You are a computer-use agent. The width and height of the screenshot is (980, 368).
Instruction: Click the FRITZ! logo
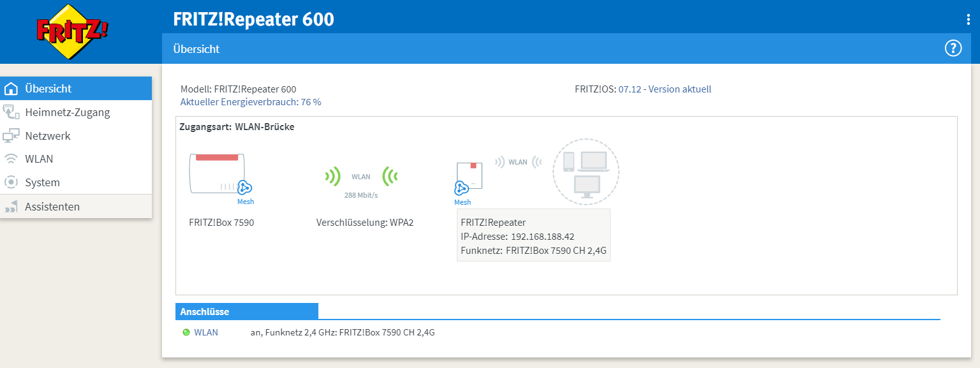click(x=73, y=32)
